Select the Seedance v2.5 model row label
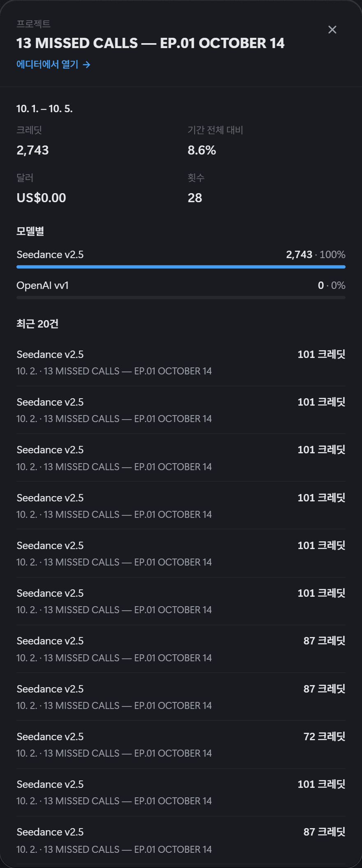Screen dimensions: 362x868 pos(50,255)
